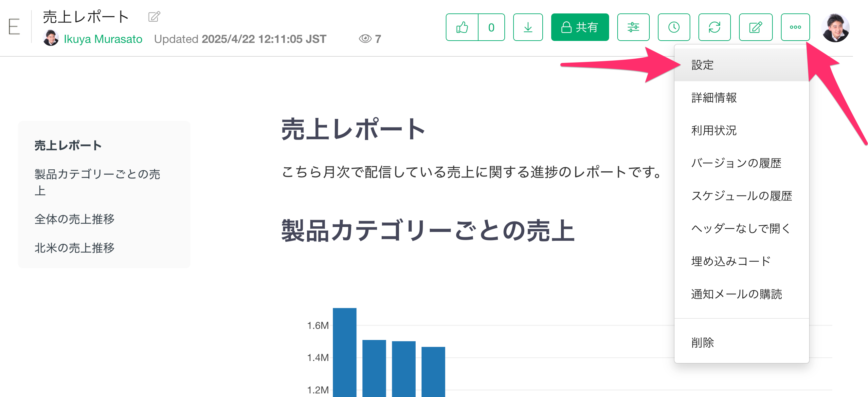Click the pencil icon beside title
868x397 pixels.
tap(154, 16)
